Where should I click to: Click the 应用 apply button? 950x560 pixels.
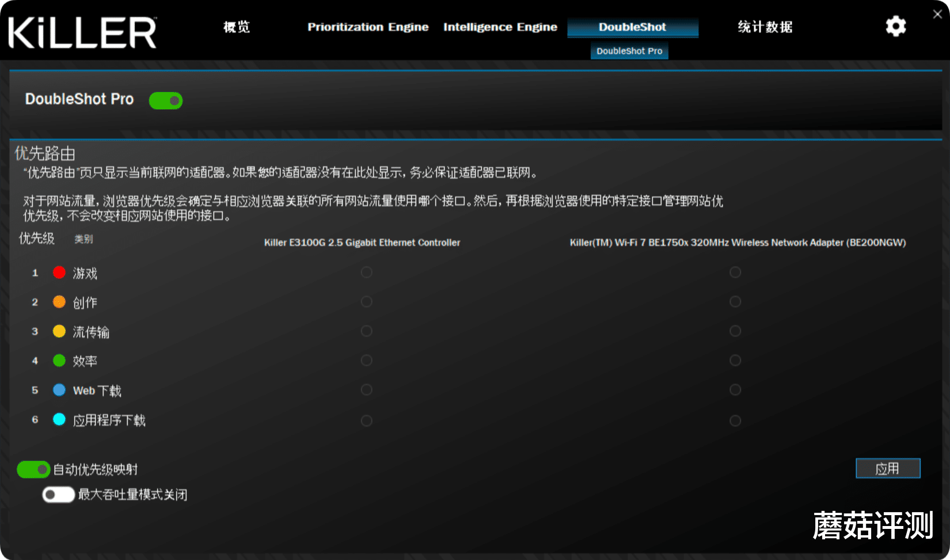888,468
